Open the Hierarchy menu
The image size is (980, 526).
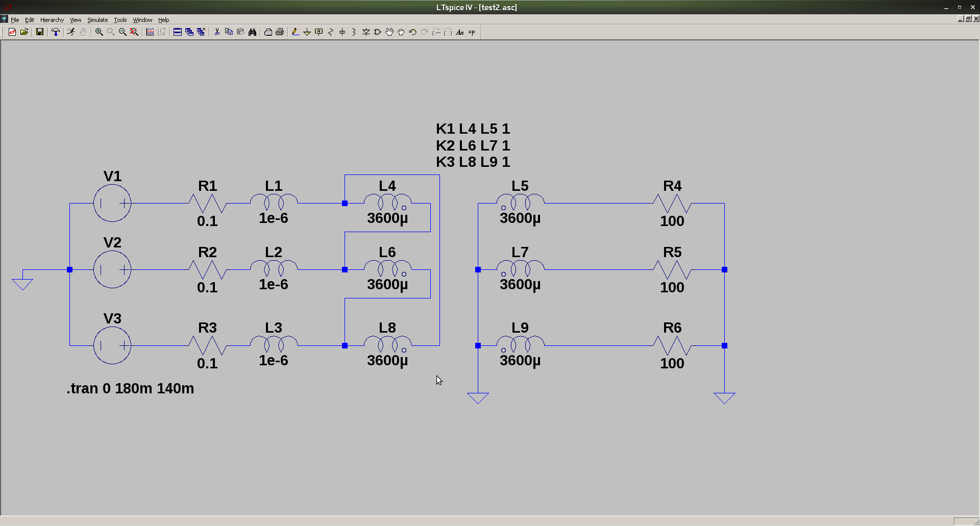pyautogui.click(x=52, y=20)
